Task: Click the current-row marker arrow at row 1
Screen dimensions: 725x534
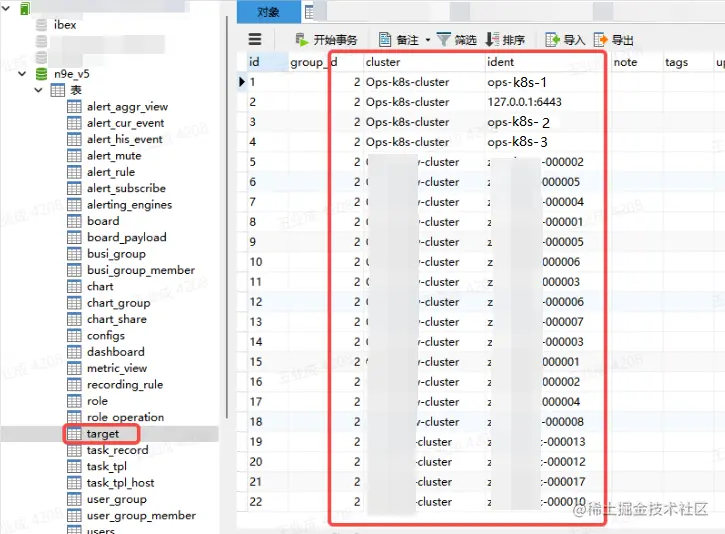Action: [241, 82]
